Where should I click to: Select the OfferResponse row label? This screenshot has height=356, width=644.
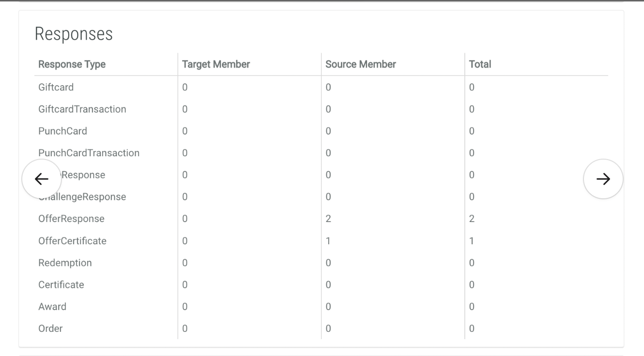[x=72, y=219]
